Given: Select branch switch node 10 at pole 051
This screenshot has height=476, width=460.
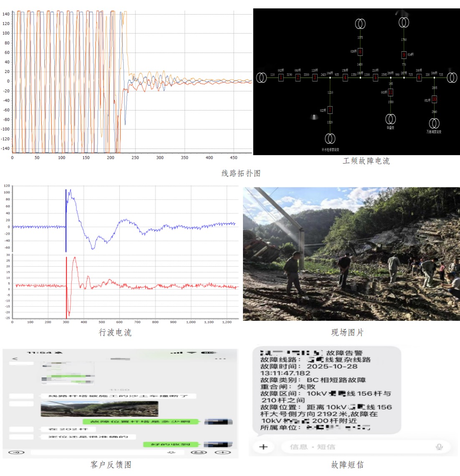Looking at the screenshot, I should coord(435,99).
